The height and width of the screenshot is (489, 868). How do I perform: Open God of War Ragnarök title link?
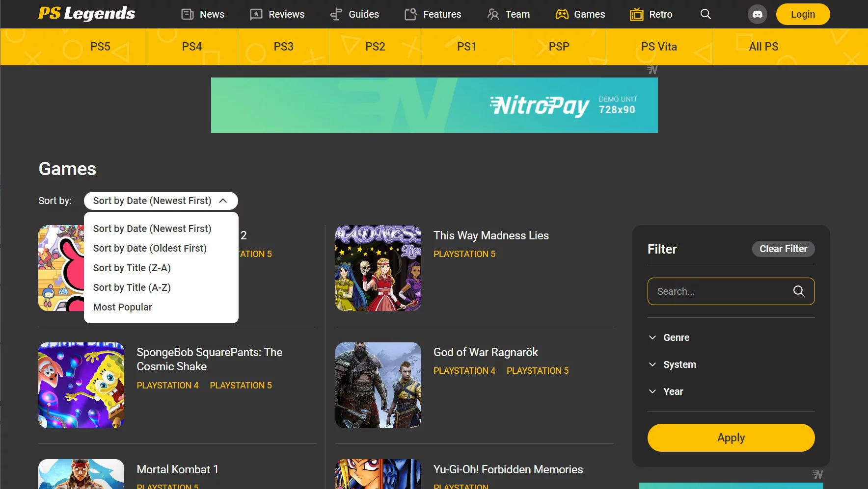tap(486, 352)
